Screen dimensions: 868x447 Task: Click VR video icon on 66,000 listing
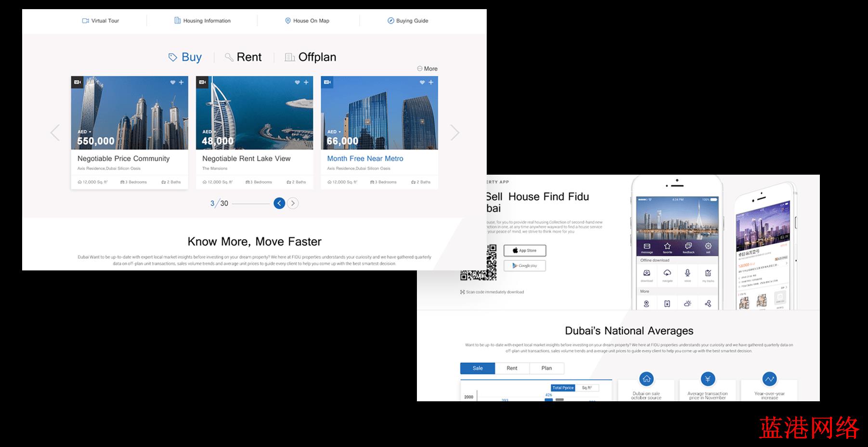(327, 82)
